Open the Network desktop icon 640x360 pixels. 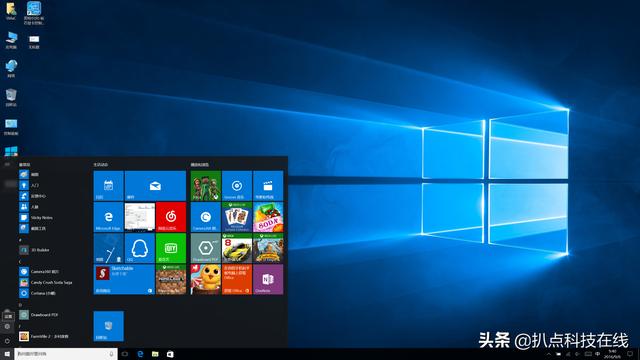pyautogui.click(x=11, y=69)
